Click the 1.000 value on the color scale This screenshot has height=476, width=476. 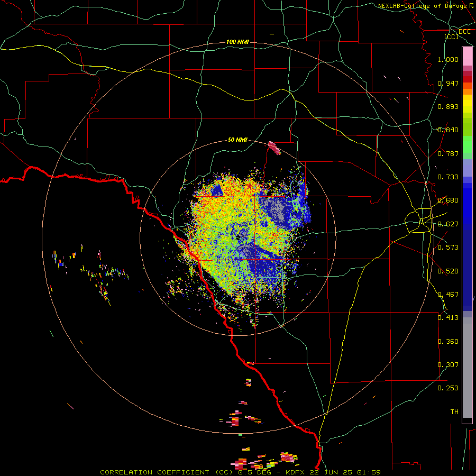point(448,59)
